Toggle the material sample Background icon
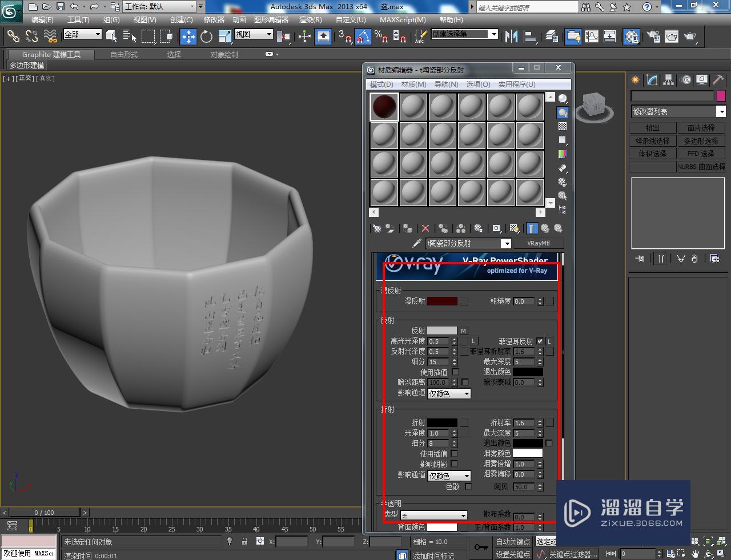The image size is (731, 560). (563, 126)
